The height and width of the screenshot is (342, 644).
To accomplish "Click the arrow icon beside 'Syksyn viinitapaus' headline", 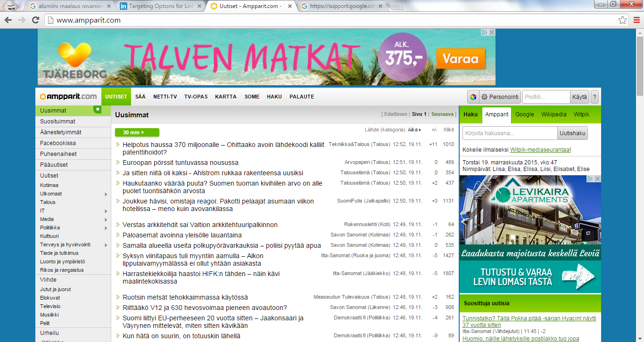I will 118,256.
